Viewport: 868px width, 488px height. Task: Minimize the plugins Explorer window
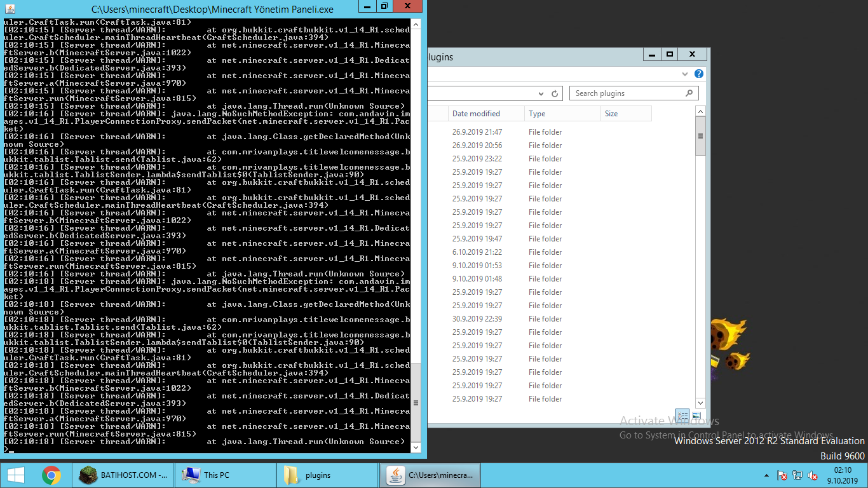pos(653,55)
